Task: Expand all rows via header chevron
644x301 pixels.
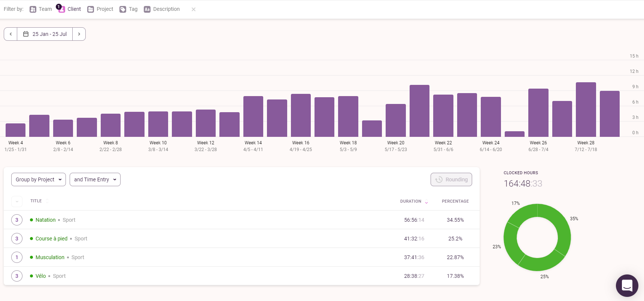Action: pyautogui.click(x=17, y=202)
